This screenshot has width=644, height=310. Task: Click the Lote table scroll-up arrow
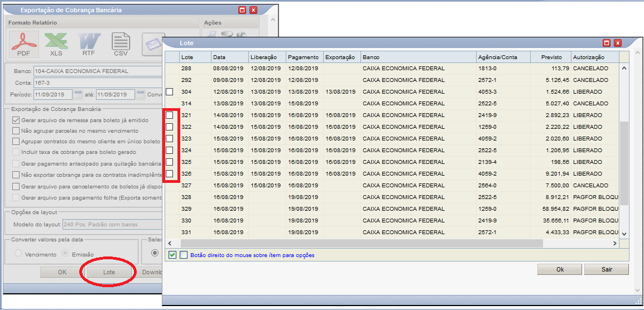pos(624,69)
